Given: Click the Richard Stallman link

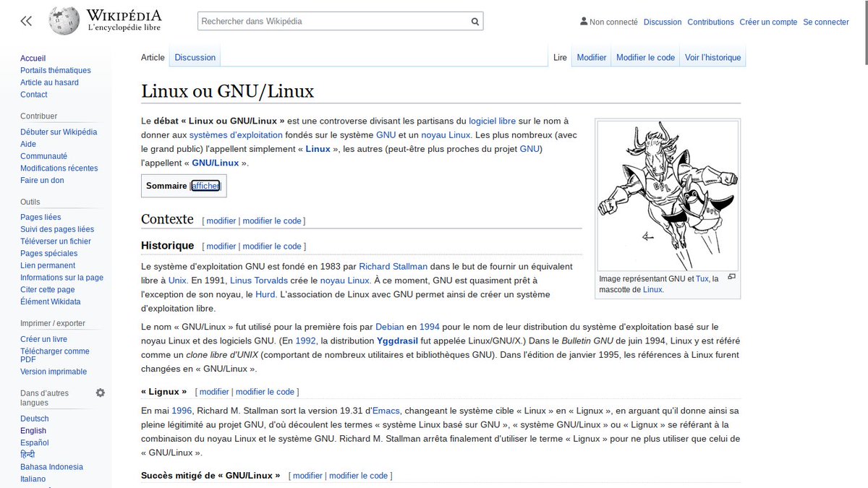Looking at the screenshot, I should (393, 266).
